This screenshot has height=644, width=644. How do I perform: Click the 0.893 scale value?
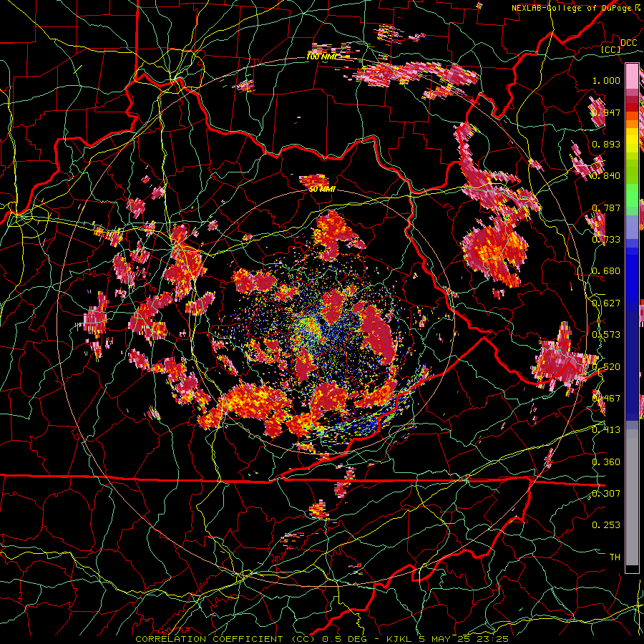pyautogui.click(x=606, y=144)
